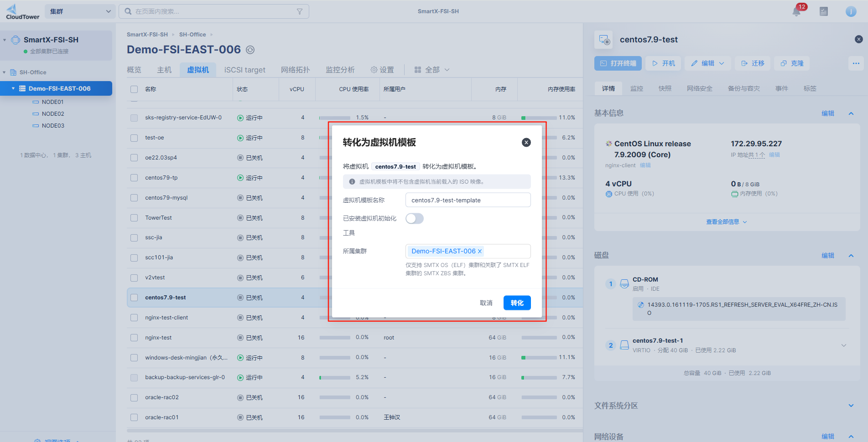Expand the 文件系统分区 section
868x442 pixels.
point(851,406)
